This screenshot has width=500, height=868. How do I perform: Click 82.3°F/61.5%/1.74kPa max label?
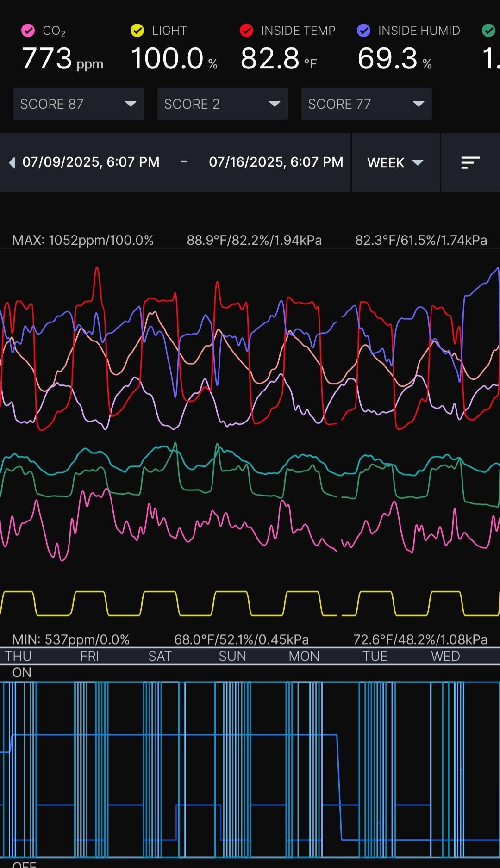coord(421,240)
